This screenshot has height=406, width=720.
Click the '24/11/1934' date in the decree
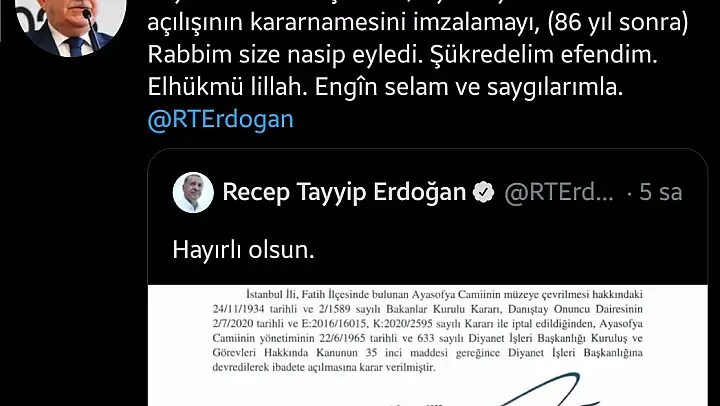[234, 309]
